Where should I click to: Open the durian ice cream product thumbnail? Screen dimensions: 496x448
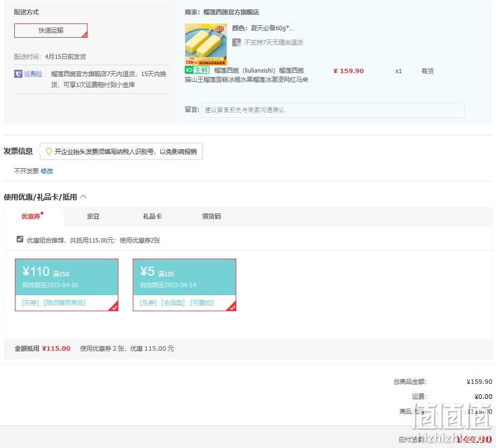(x=205, y=44)
